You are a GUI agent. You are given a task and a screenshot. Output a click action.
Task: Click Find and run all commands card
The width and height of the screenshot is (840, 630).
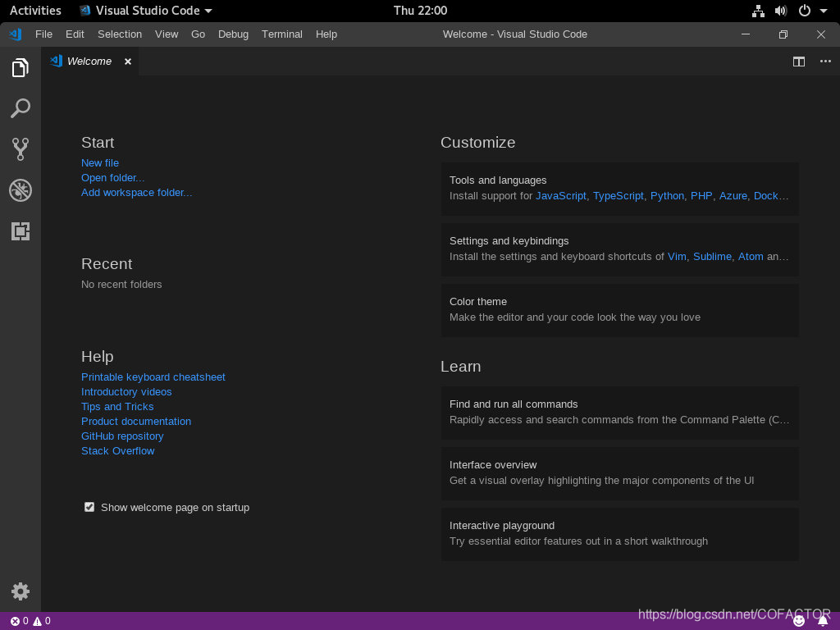point(620,413)
